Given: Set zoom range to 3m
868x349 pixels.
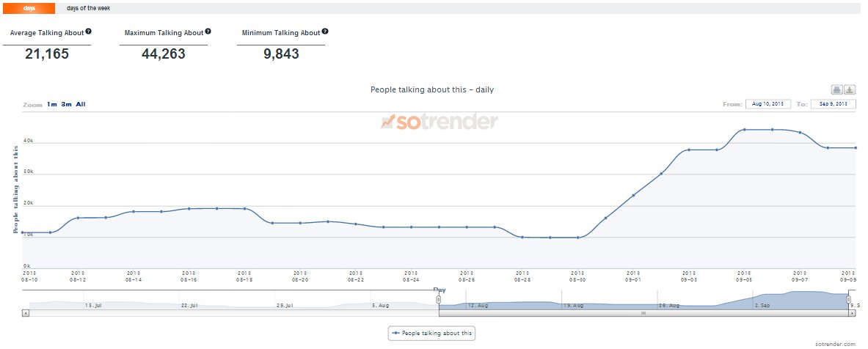Looking at the screenshot, I should 66,105.
